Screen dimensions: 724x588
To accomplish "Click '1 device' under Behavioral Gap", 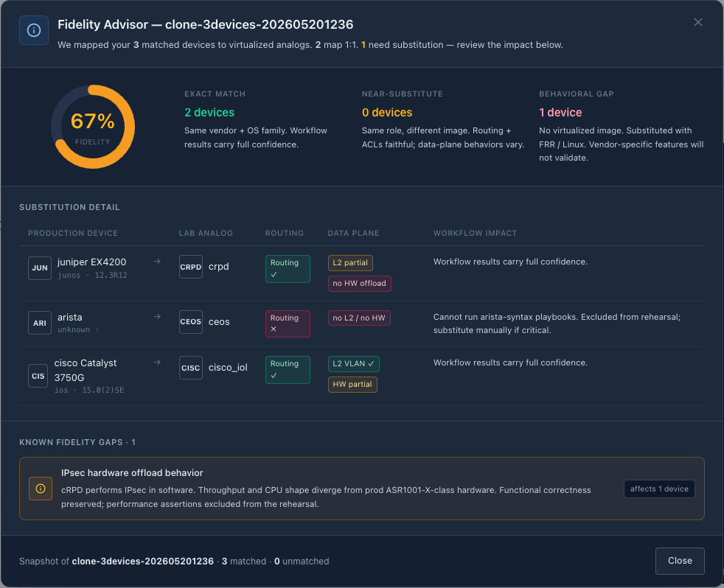I will point(560,113).
